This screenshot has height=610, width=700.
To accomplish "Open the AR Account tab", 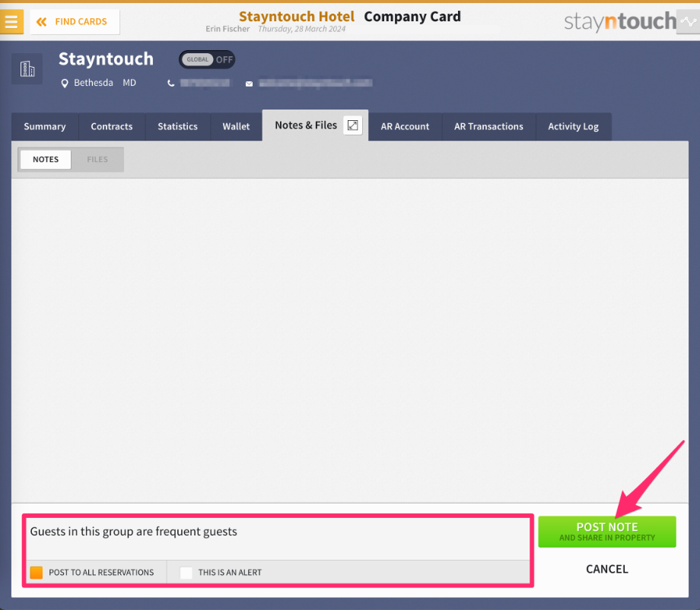I will coord(405,127).
